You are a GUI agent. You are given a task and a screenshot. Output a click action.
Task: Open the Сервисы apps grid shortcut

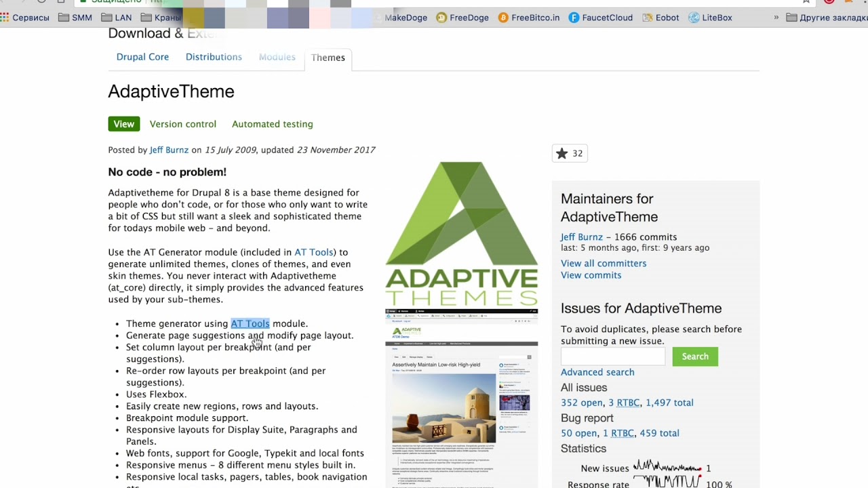tap(25, 18)
